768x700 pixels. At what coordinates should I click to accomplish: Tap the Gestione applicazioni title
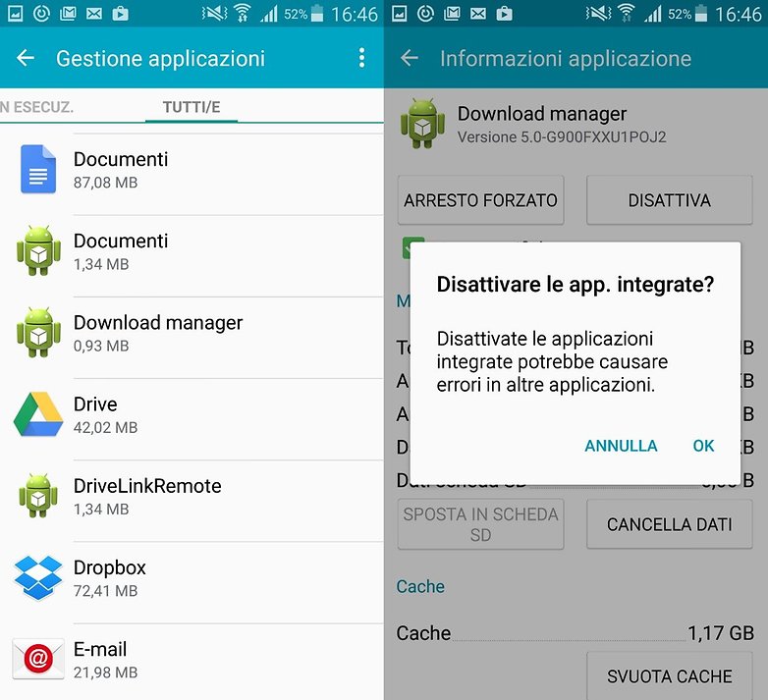click(161, 59)
